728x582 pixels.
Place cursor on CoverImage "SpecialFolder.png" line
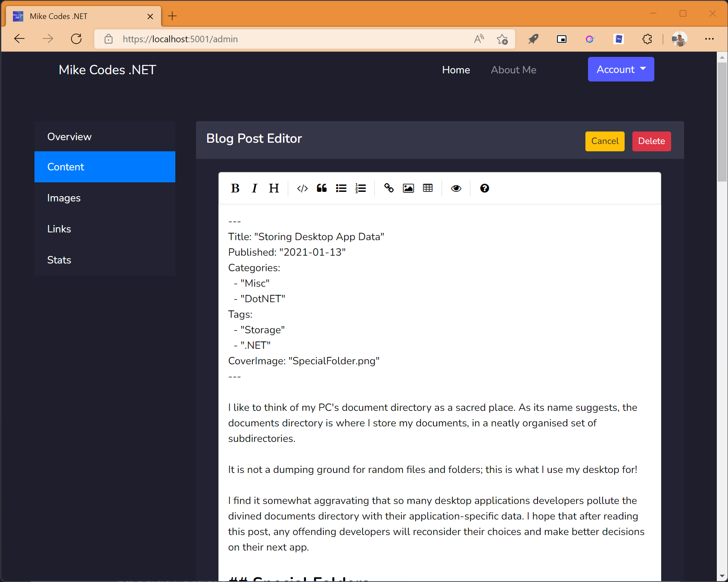(304, 361)
